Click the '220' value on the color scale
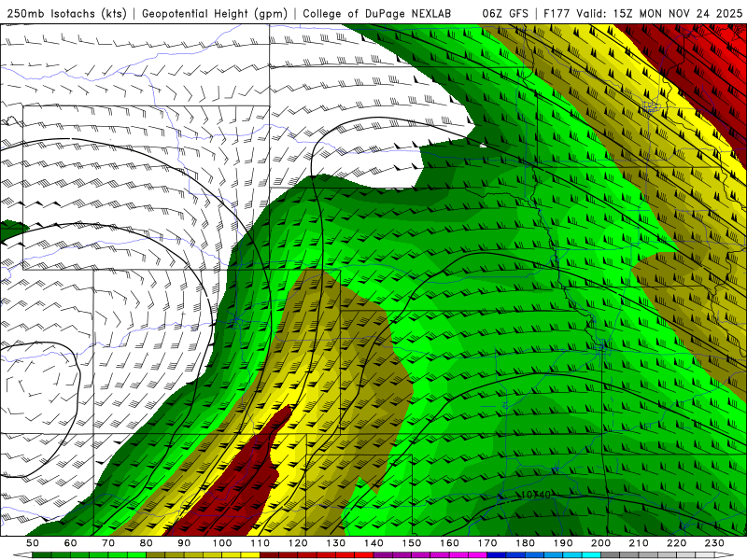The height and width of the screenshot is (560, 747). click(677, 543)
